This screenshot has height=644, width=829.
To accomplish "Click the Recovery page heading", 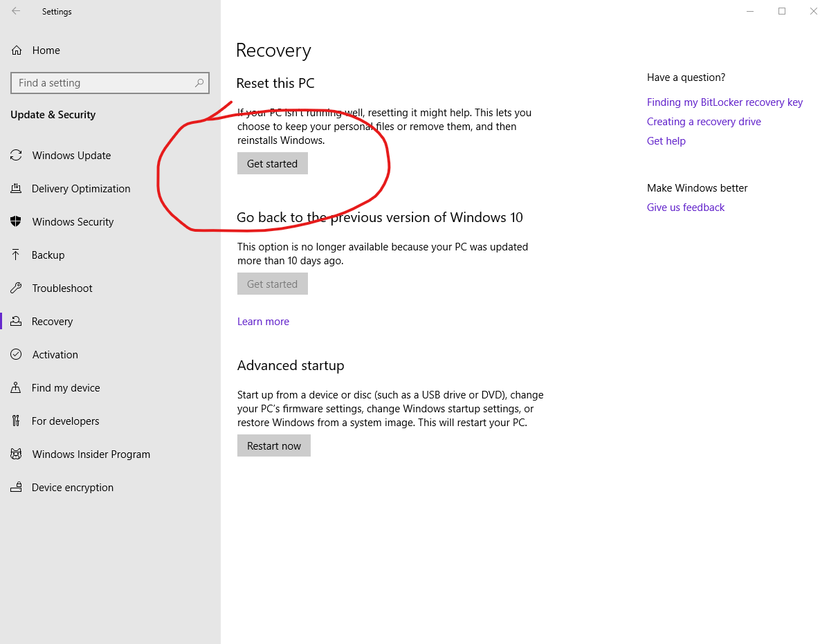I will click(273, 50).
